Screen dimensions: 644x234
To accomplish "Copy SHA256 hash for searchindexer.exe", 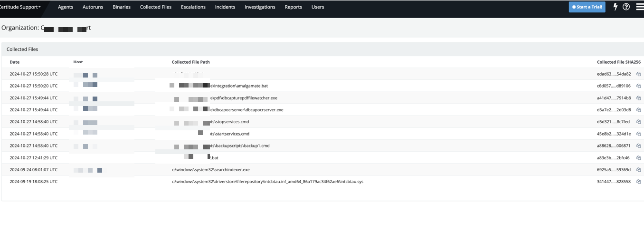I will (x=639, y=170).
